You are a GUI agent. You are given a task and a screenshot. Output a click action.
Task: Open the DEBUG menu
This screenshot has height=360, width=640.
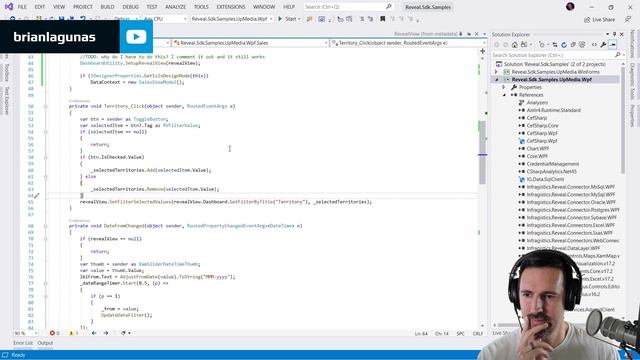(x=131, y=7)
